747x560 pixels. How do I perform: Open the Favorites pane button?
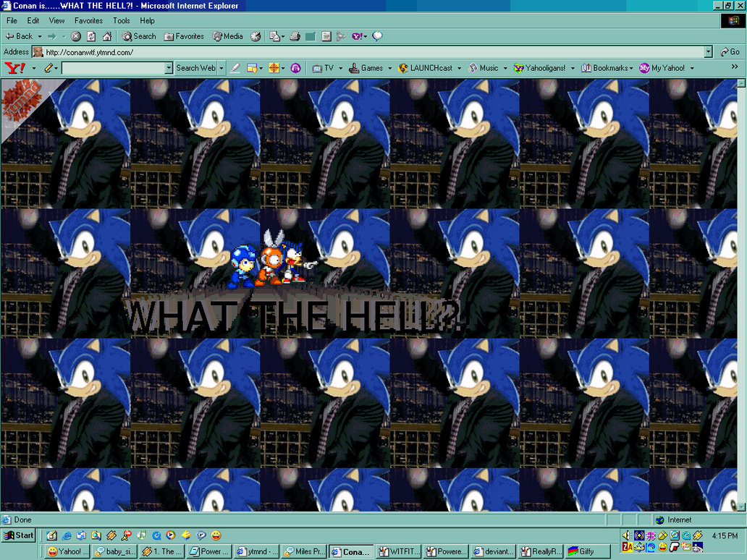click(184, 36)
